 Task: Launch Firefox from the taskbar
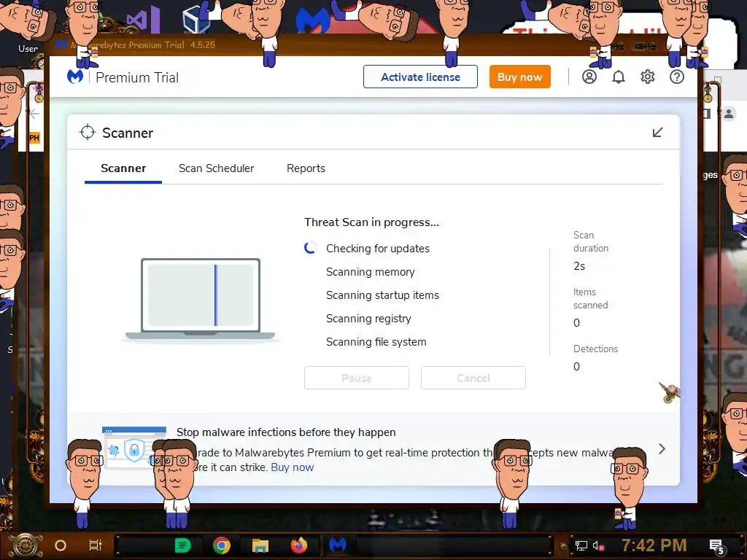coord(298,545)
